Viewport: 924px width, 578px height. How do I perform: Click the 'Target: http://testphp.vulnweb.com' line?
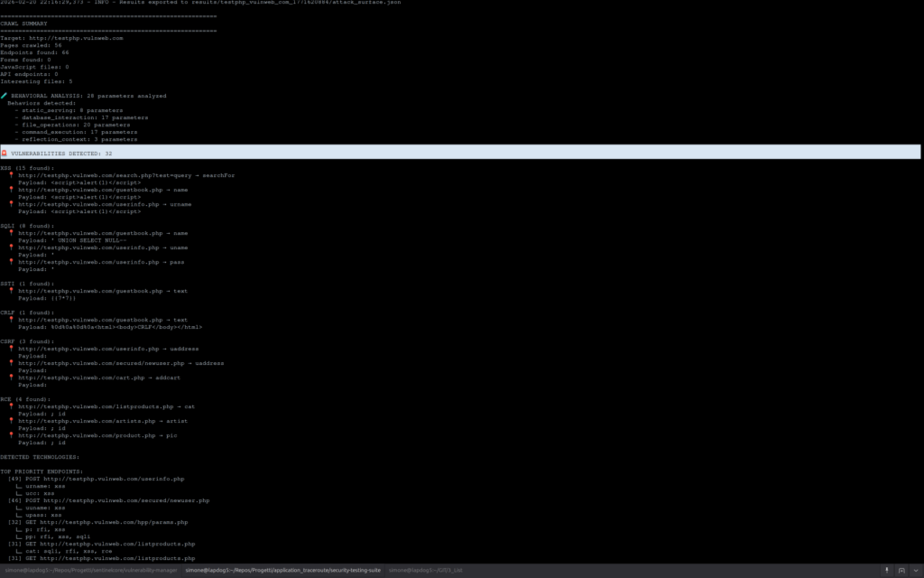click(x=62, y=38)
